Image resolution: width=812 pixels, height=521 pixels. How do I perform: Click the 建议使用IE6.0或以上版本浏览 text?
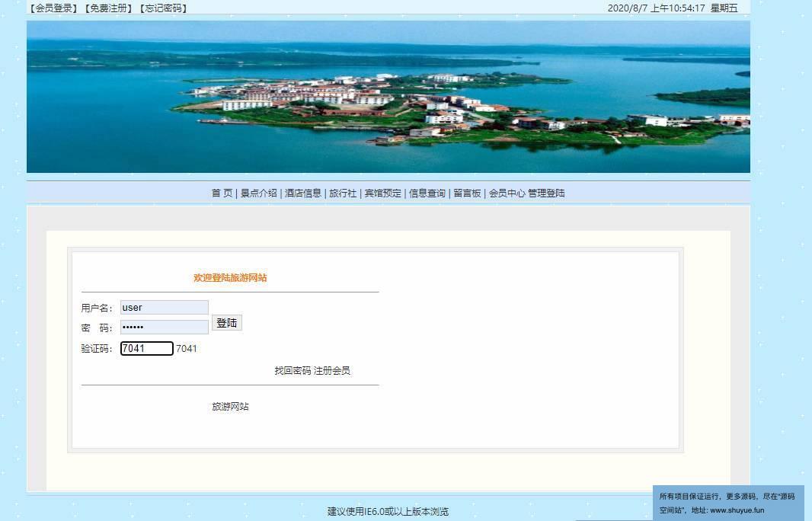(388, 512)
